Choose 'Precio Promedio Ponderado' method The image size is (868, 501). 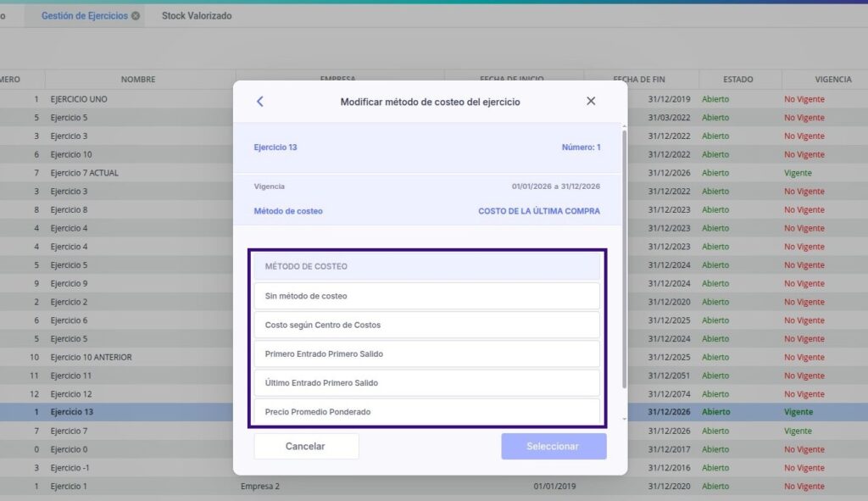pyautogui.click(x=426, y=411)
